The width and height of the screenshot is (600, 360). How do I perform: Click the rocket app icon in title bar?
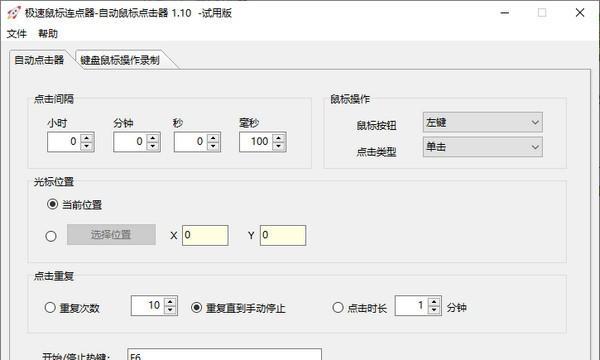click(x=14, y=13)
